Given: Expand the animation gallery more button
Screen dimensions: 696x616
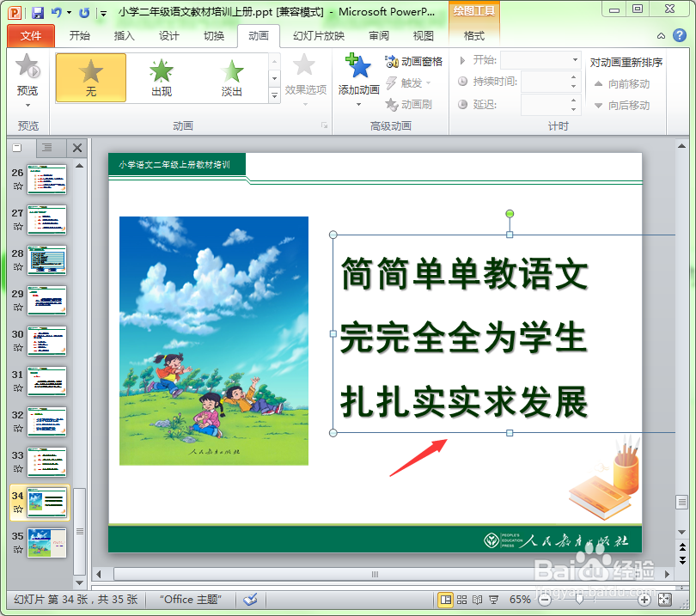Looking at the screenshot, I should click(x=275, y=95).
